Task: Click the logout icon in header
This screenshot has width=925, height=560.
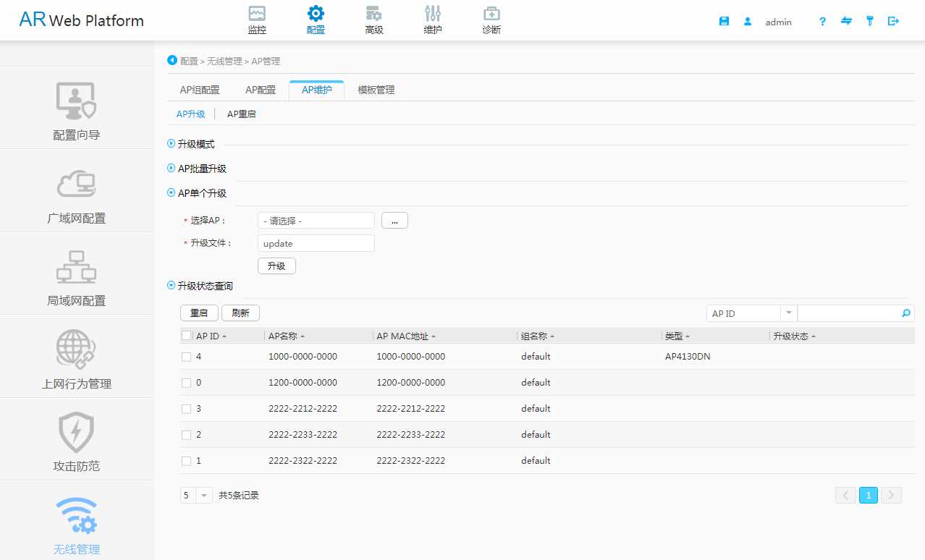Action: coord(893,22)
